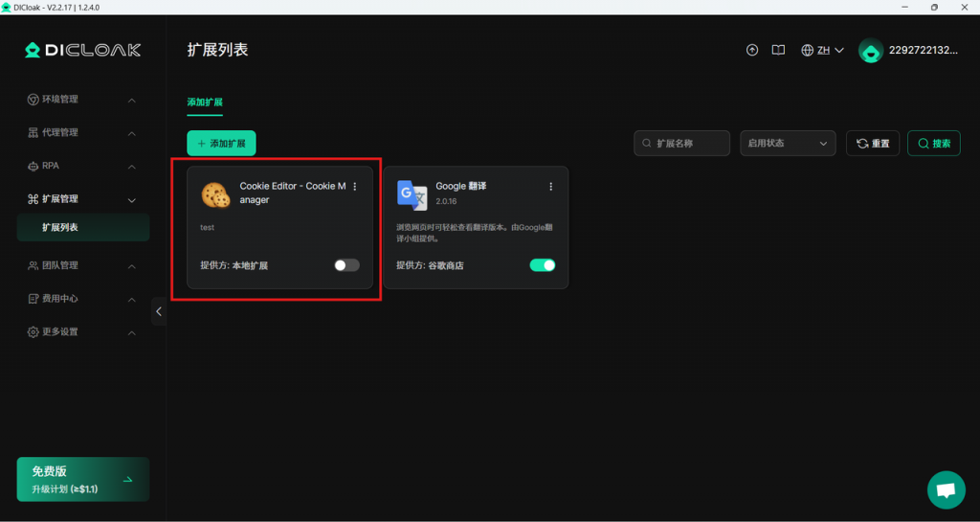This screenshot has width=980, height=522.
Task: Disable the Google 翻译 extension toggle
Action: coord(543,265)
